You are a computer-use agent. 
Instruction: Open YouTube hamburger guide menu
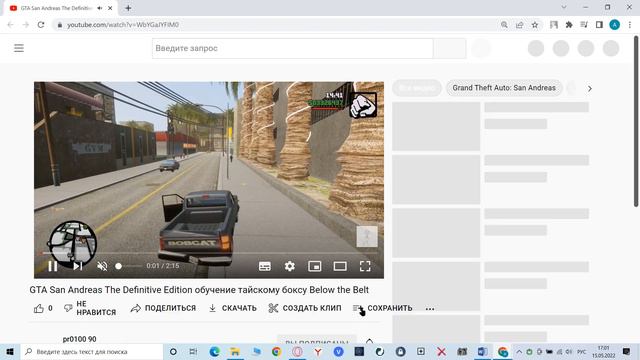point(19,48)
